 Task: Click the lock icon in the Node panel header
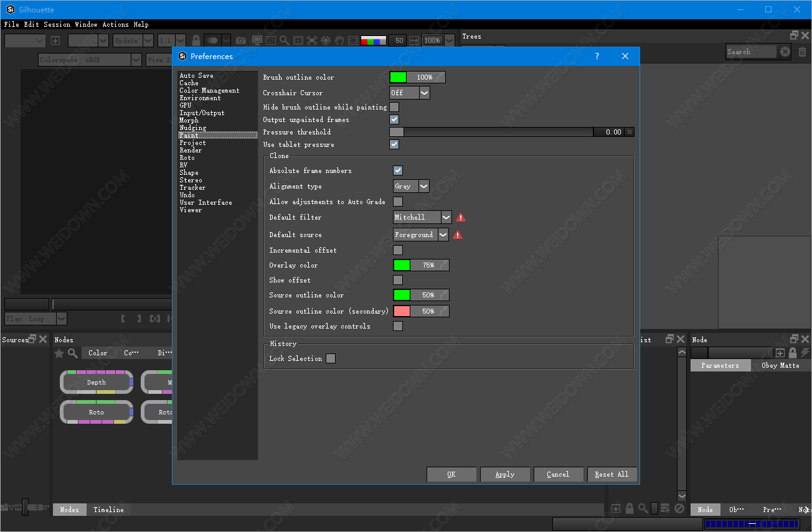[x=793, y=353]
